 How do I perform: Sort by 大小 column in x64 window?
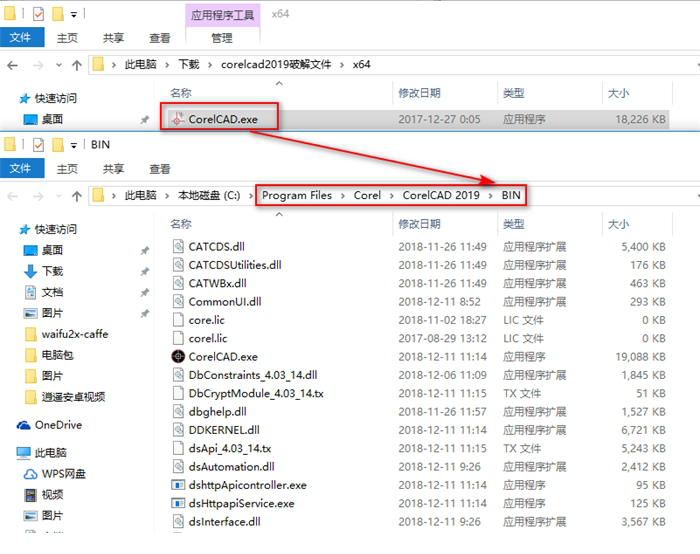(618, 93)
